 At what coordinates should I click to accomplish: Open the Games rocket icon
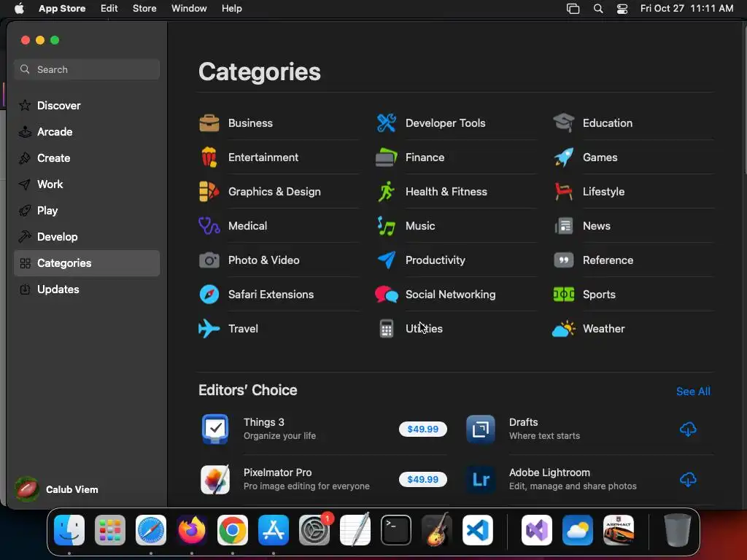click(564, 157)
